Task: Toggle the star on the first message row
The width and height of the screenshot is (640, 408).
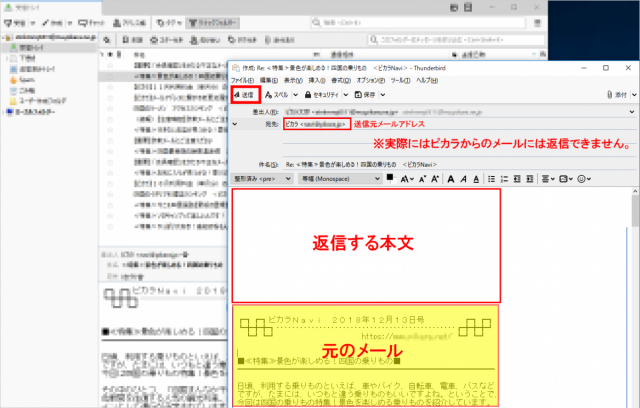Action: click(x=110, y=64)
